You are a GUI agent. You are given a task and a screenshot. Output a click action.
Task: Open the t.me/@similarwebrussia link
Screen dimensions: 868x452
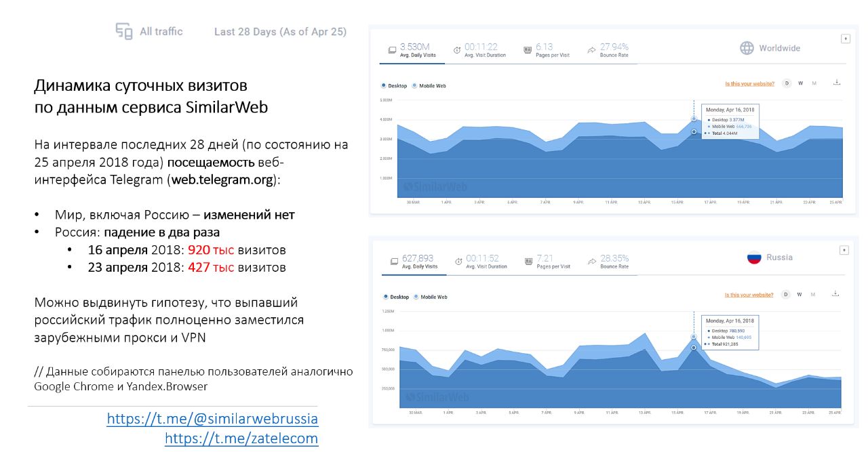[212, 418]
